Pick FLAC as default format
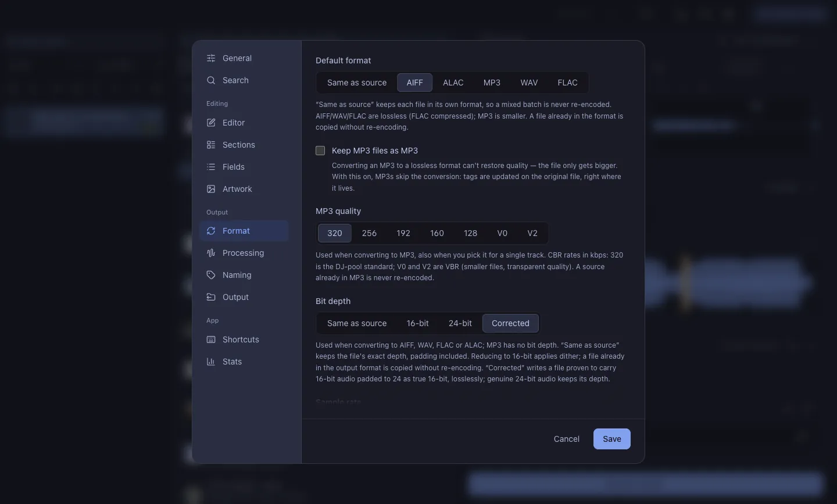 (568, 83)
